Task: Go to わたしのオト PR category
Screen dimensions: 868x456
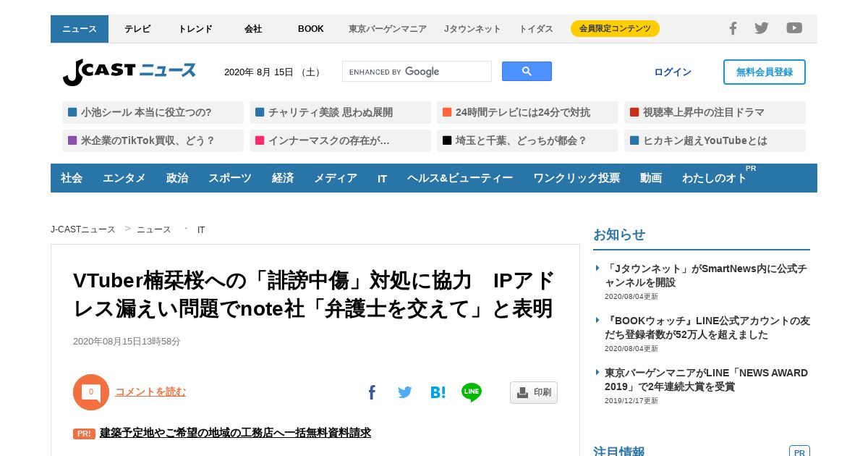Action: pos(715,178)
